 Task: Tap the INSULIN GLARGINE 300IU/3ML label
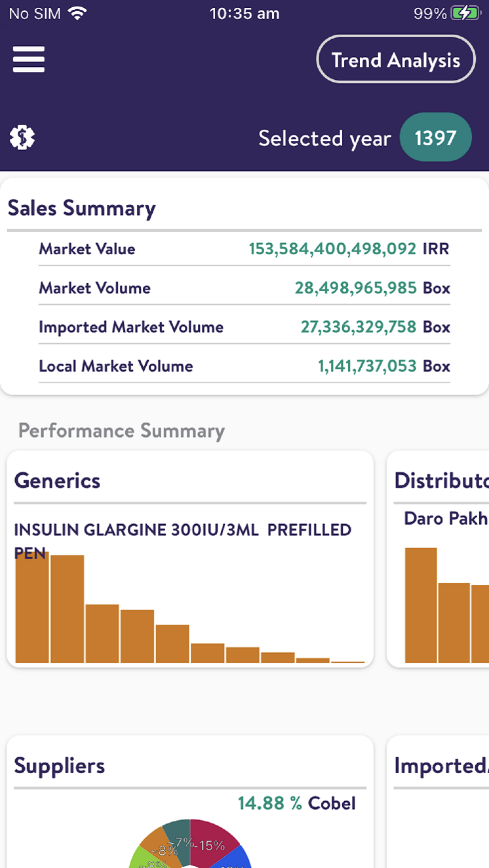[182, 541]
